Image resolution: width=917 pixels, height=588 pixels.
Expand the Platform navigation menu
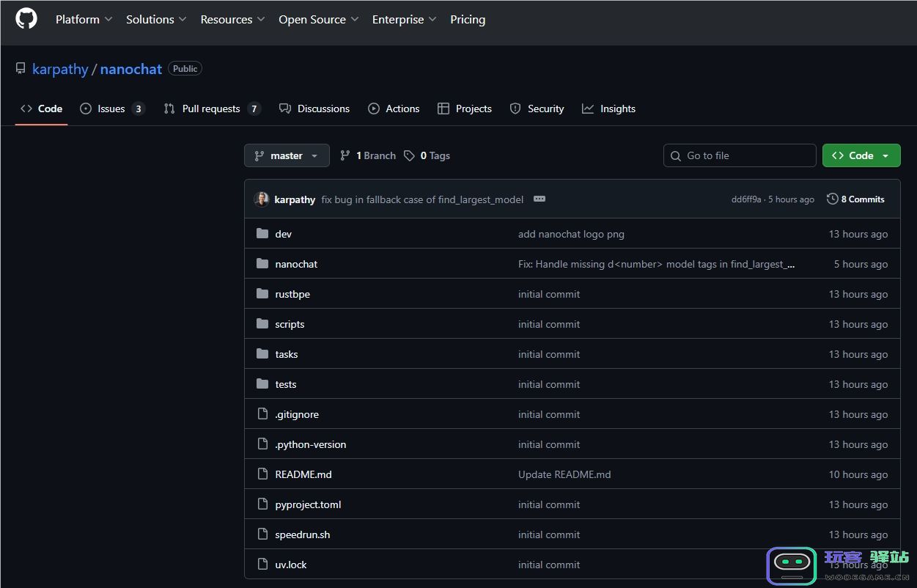coord(84,20)
